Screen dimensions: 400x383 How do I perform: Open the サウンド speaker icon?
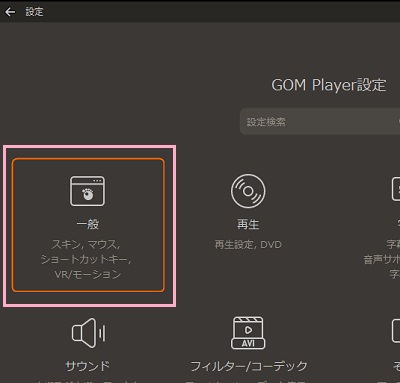(x=89, y=333)
